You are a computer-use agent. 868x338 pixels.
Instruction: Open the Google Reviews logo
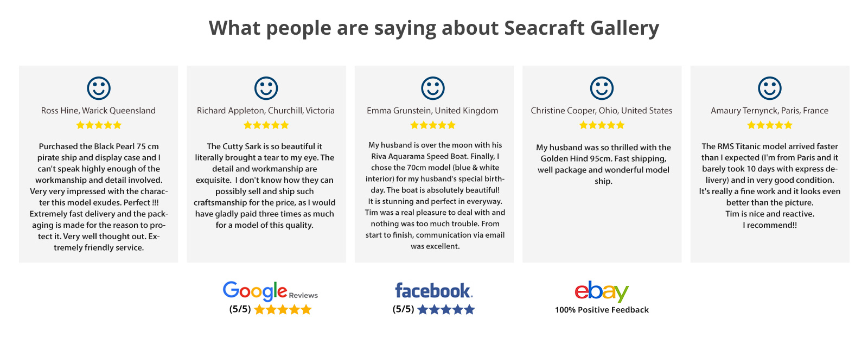click(270, 291)
